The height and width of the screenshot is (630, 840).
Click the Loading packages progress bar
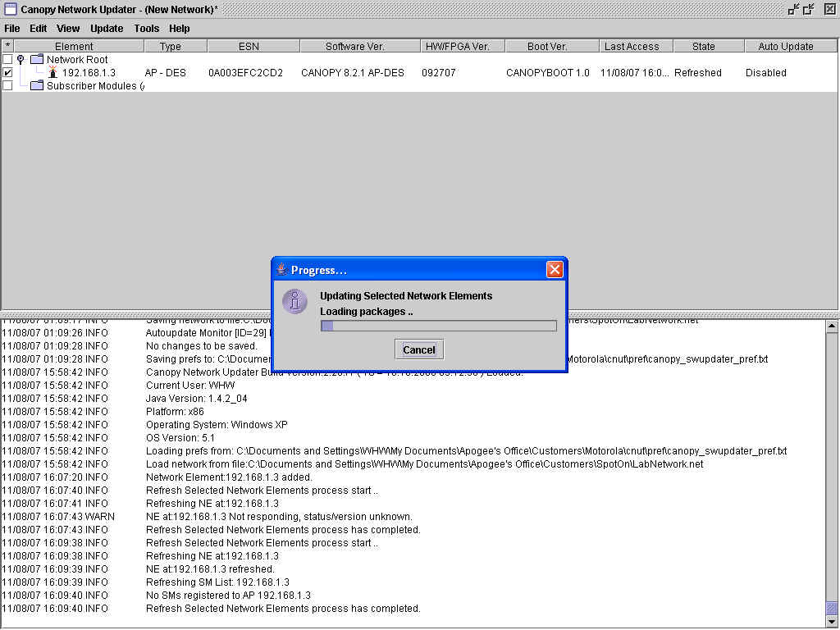(x=438, y=326)
